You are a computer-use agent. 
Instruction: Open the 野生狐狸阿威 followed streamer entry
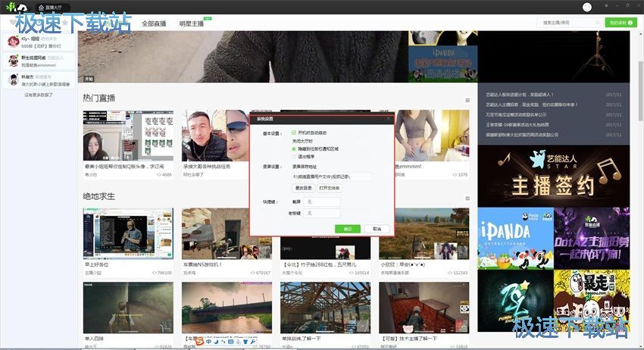tap(39, 61)
